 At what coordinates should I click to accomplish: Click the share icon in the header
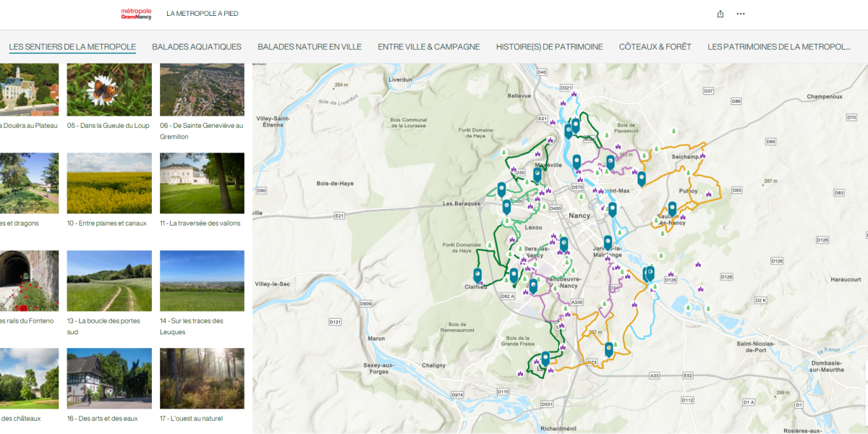click(x=720, y=14)
